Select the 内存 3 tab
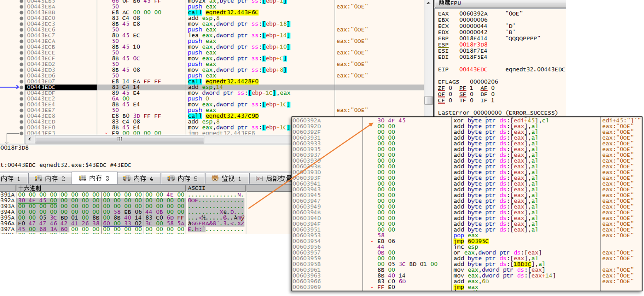 click(x=94, y=178)
